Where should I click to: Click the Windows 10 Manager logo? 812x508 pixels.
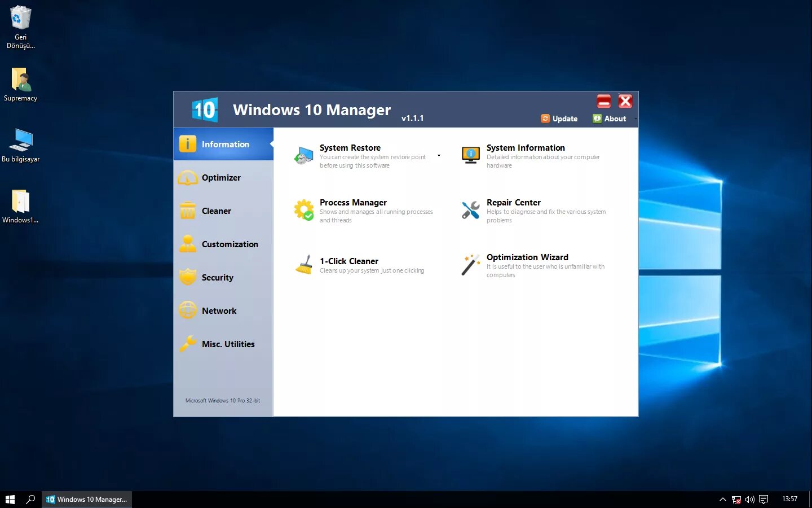pyautogui.click(x=204, y=110)
